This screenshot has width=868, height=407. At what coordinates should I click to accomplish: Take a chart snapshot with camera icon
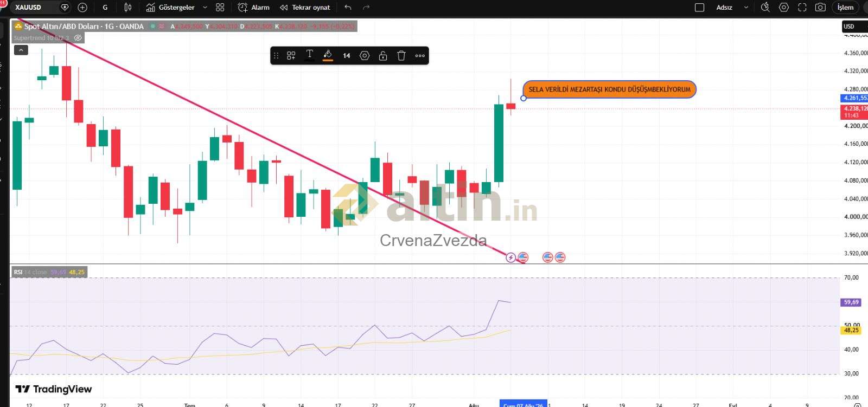[821, 8]
